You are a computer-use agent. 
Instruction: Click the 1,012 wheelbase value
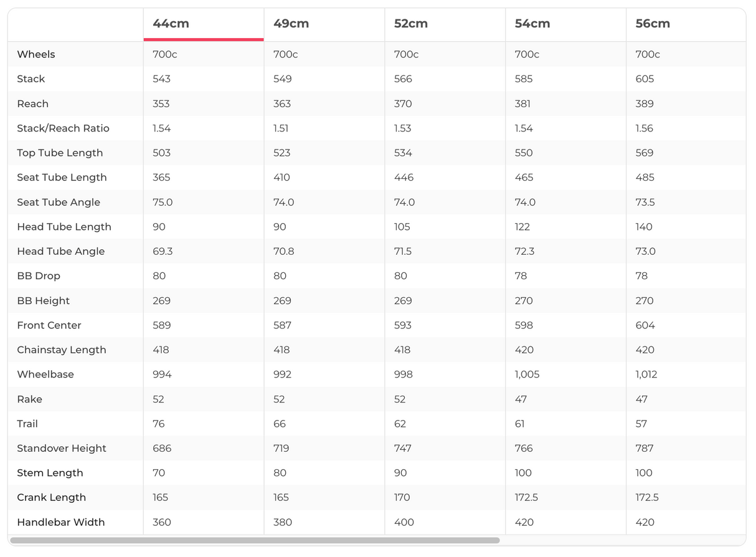click(646, 374)
